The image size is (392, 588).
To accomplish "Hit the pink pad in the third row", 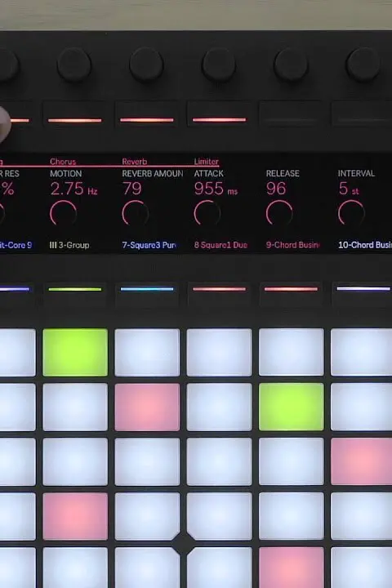I will click(x=361, y=461).
